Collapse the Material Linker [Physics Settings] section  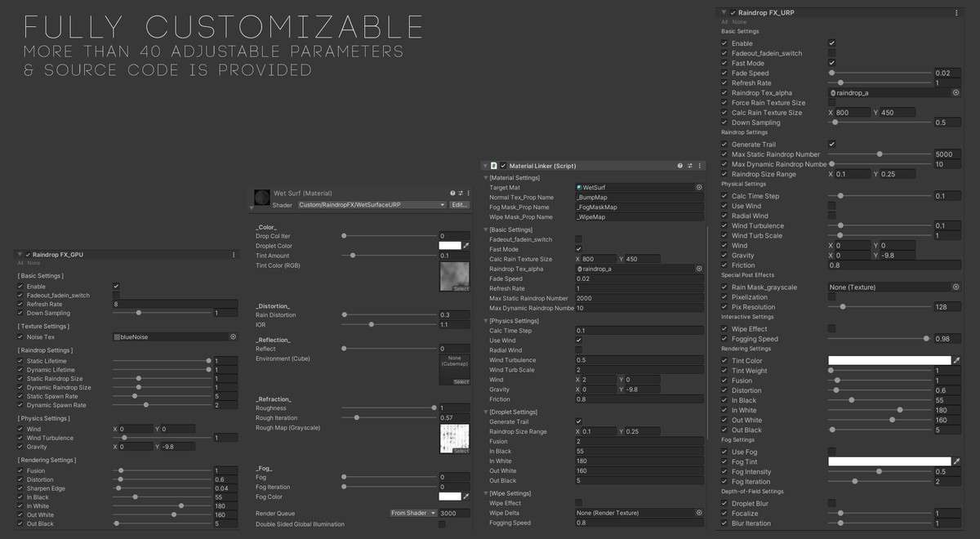485,321
